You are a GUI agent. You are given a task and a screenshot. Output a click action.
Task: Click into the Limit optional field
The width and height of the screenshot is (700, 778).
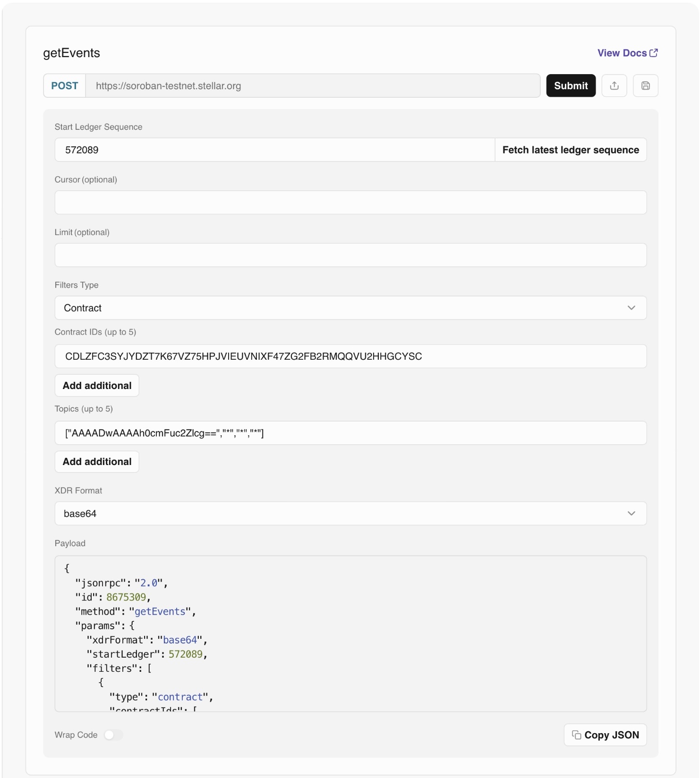click(350, 255)
